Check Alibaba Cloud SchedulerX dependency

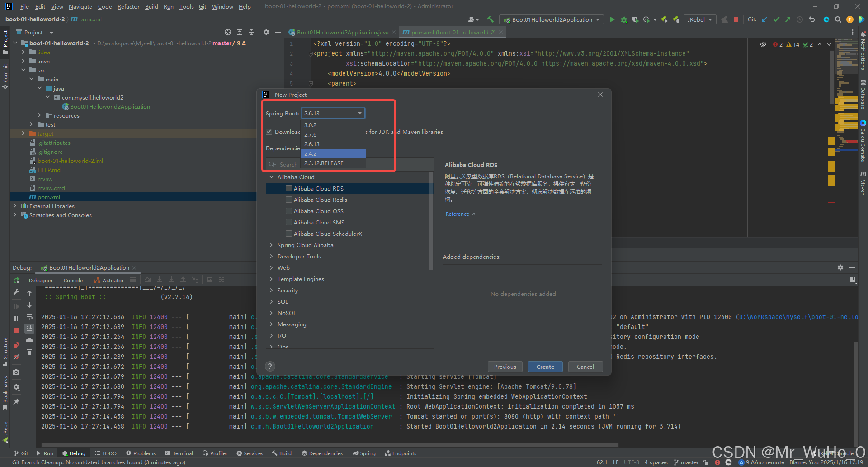click(288, 233)
